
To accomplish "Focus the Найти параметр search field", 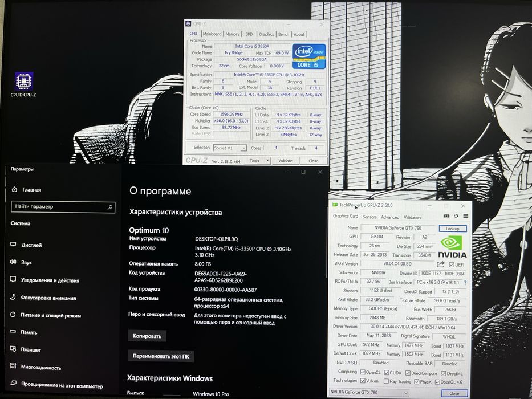I will (63, 207).
